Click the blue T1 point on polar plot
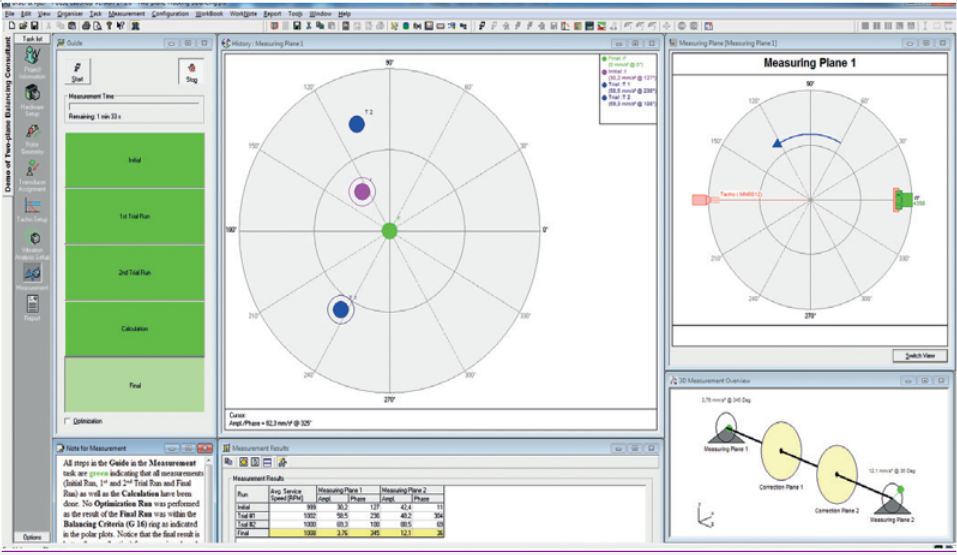Screen dimensions: 957x555 (x=341, y=310)
